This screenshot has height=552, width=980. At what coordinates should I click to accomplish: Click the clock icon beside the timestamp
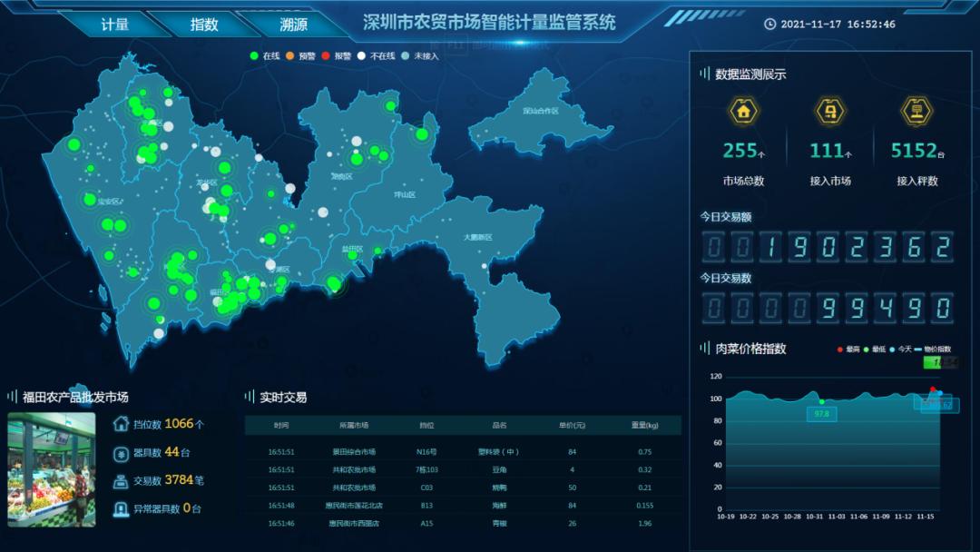(770, 25)
